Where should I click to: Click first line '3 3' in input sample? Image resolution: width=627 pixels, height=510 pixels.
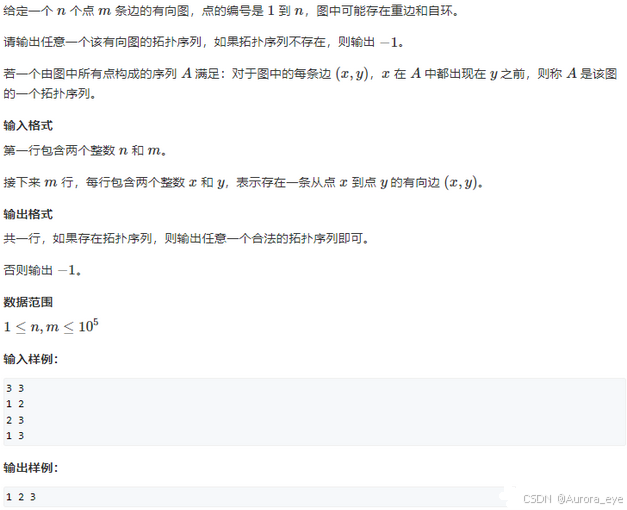(15, 388)
